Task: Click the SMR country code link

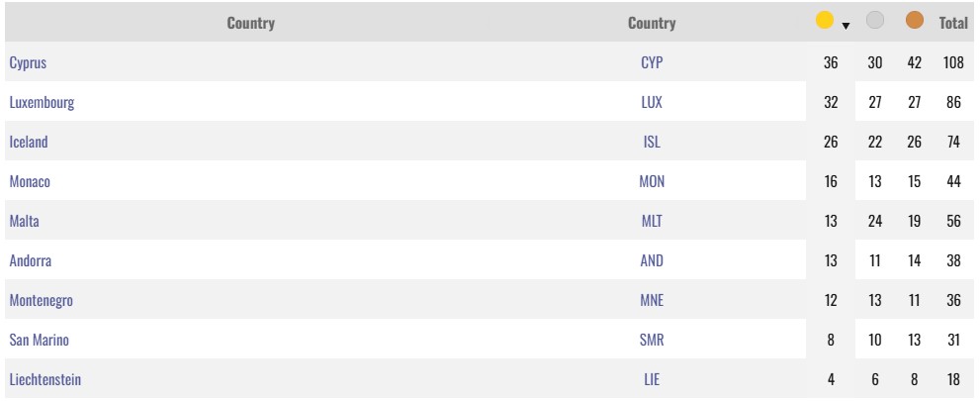Action: [652, 340]
